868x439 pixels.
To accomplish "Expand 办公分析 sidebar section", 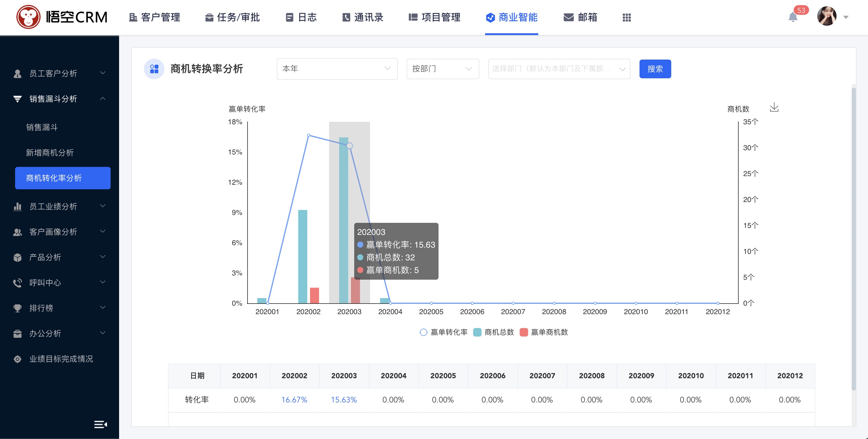I will (59, 333).
